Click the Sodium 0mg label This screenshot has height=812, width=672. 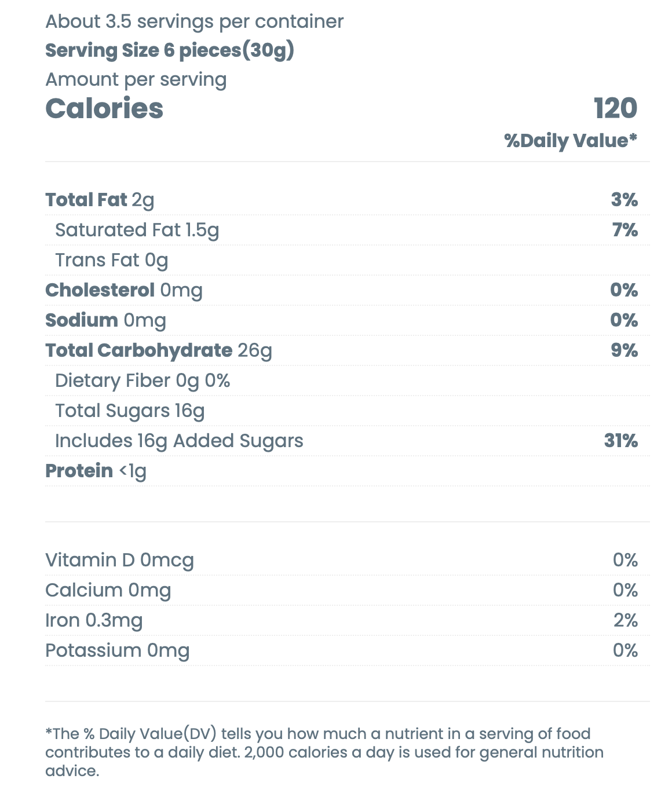[105, 320]
